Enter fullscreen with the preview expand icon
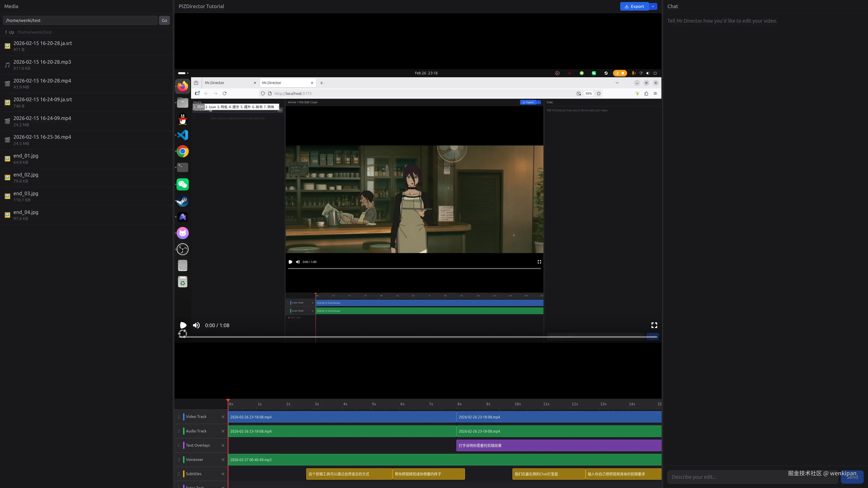 pyautogui.click(x=654, y=325)
